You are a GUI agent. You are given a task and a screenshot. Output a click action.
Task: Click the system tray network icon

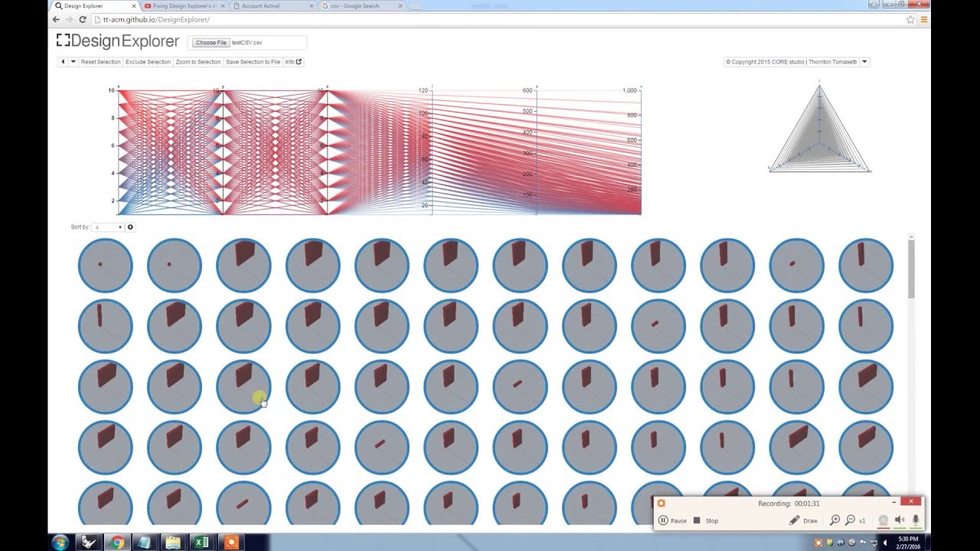coord(875,543)
